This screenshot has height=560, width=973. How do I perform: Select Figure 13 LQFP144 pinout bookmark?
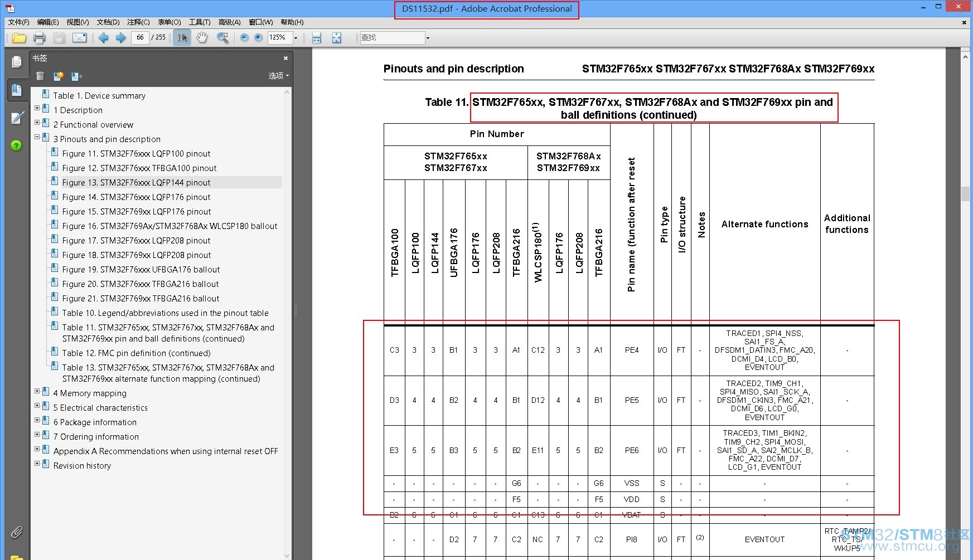coord(136,183)
